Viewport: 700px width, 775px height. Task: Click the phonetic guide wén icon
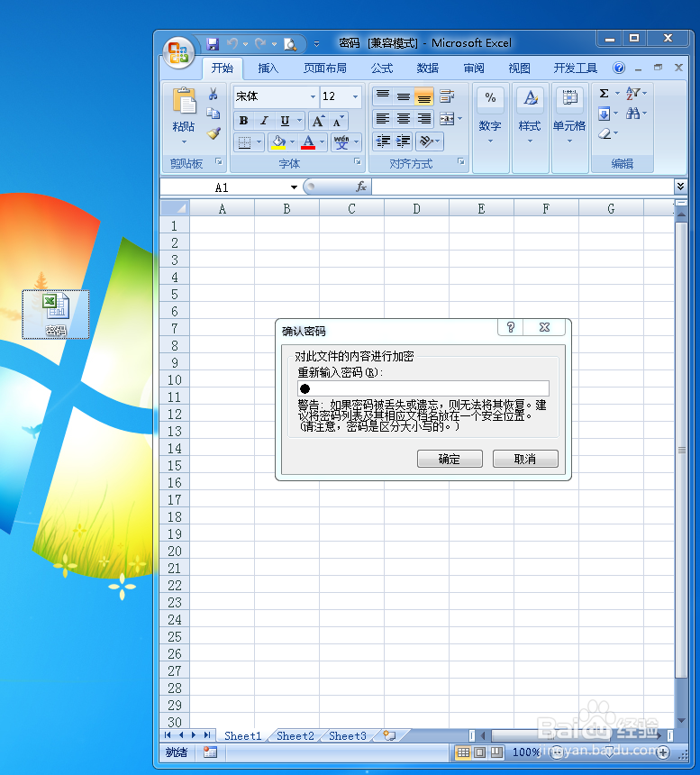(341, 142)
